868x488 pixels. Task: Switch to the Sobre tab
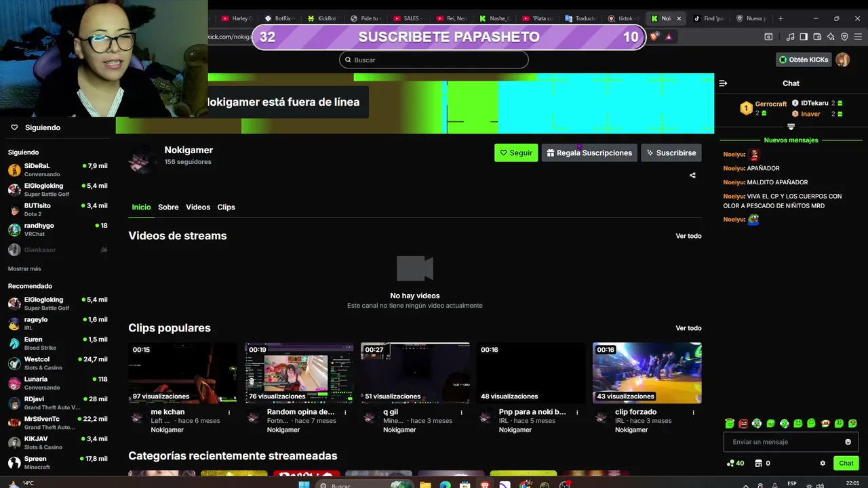[168, 207]
